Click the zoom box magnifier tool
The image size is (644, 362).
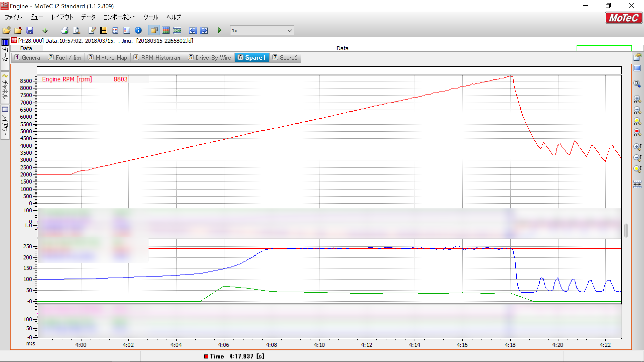click(x=637, y=84)
